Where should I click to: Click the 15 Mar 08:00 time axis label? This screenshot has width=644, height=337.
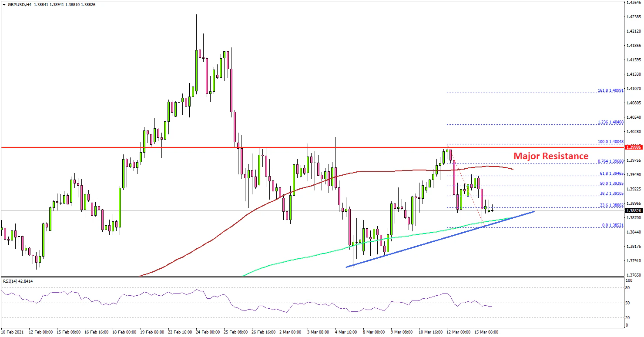click(x=486, y=332)
